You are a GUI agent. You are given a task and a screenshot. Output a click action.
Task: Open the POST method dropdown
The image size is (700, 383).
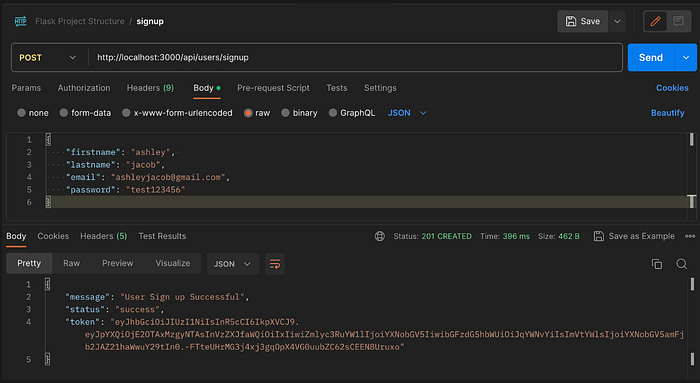tap(48, 58)
